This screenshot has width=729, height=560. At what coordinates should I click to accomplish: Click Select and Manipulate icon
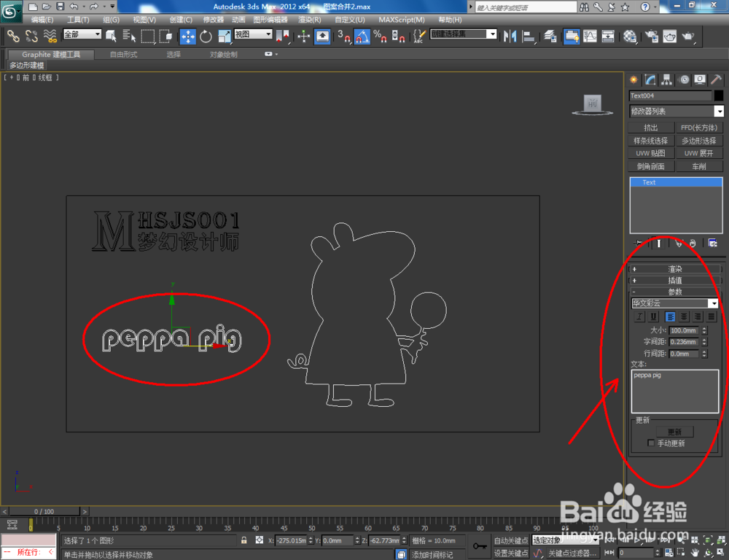(303, 36)
